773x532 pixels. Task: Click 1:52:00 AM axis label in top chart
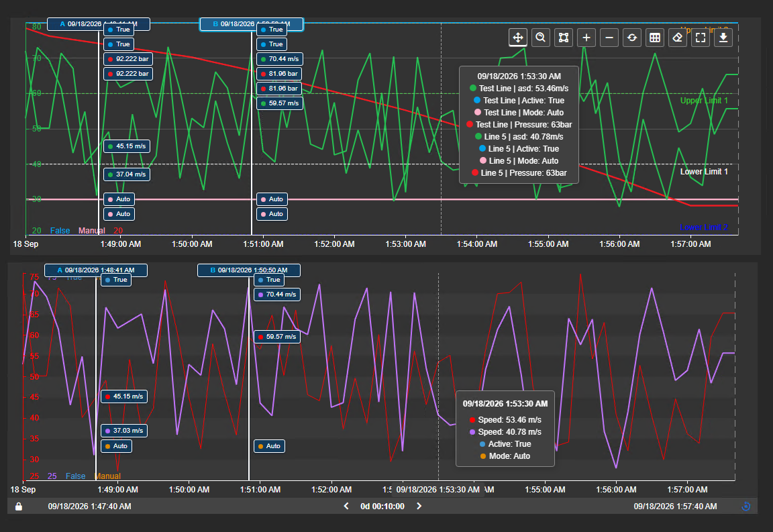[334, 244]
